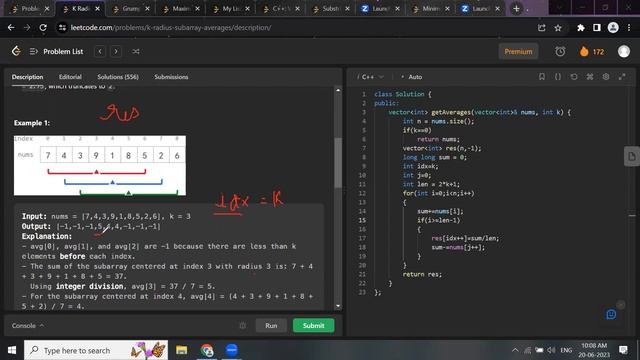This screenshot has width=640, height=360.
Task: Click the browser back button
Action: click(x=11, y=27)
